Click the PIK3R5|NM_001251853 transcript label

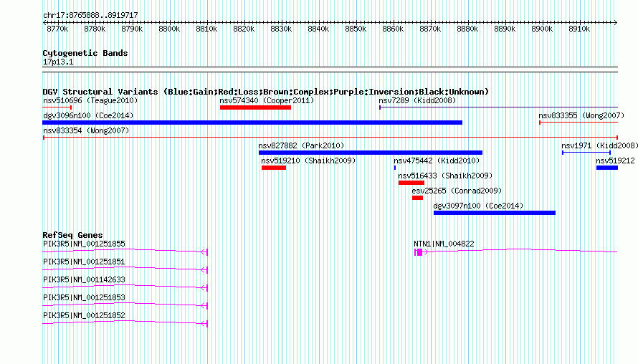coord(84,297)
